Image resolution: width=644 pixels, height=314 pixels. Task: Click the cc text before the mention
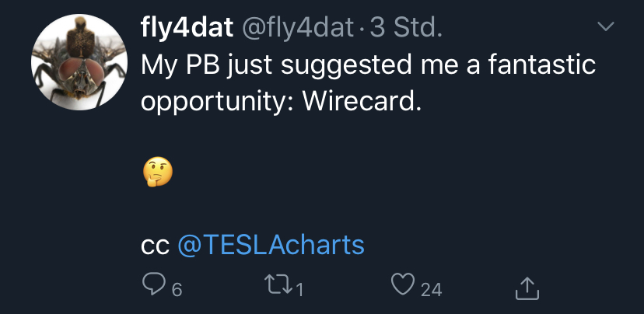pos(154,246)
